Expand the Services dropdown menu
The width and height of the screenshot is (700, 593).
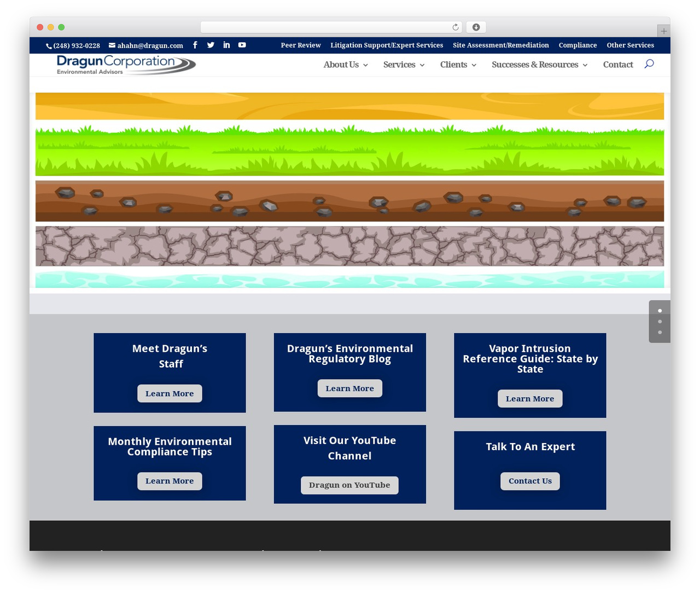point(404,65)
